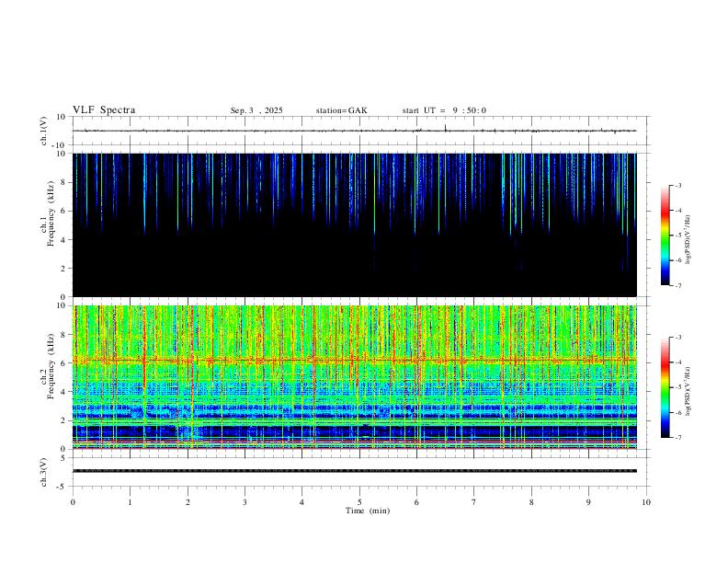Click the 'VLF Spectra' title text
Viewport: 728px width, 563px height.
tap(104, 110)
